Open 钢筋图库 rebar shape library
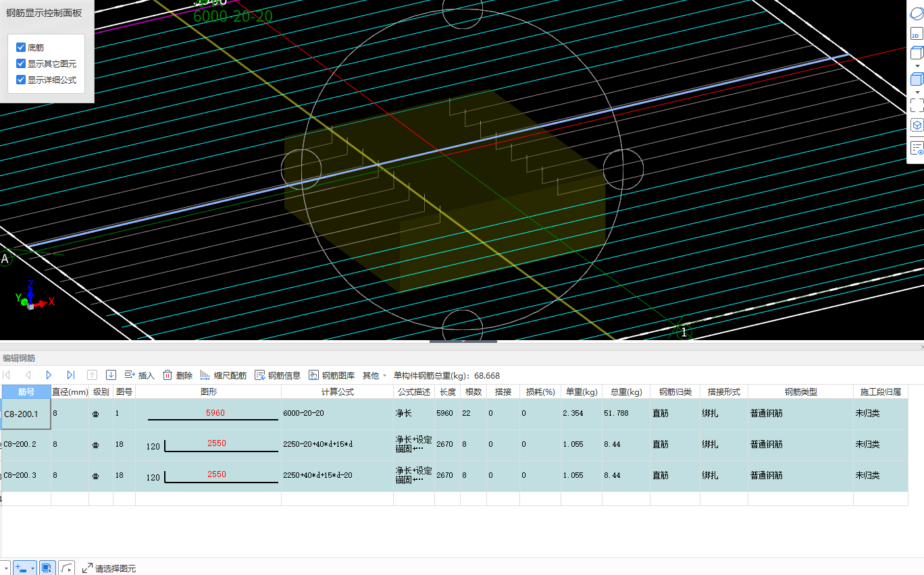The image size is (924, 575). coord(332,375)
